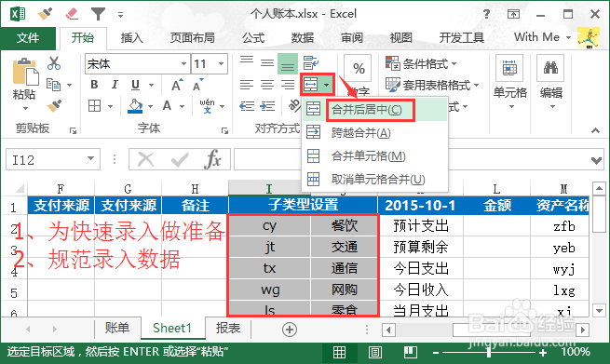Open the 文件 File tab
This screenshot has width=610, height=364.
(28, 38)
